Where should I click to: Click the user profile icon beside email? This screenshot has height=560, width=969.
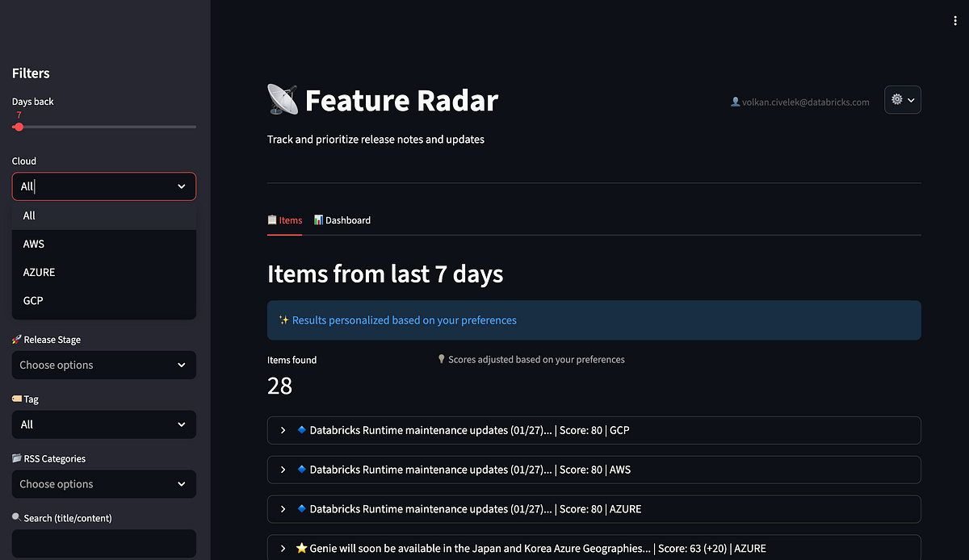point(735,102)
